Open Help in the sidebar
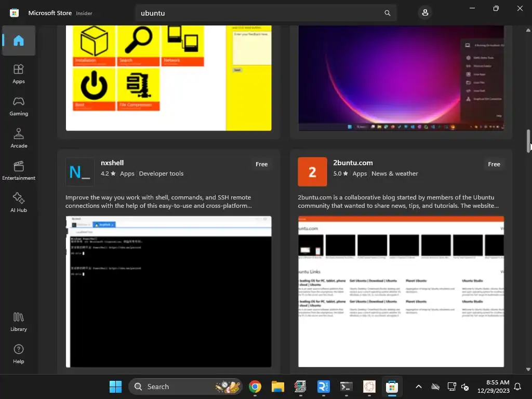 19,354
